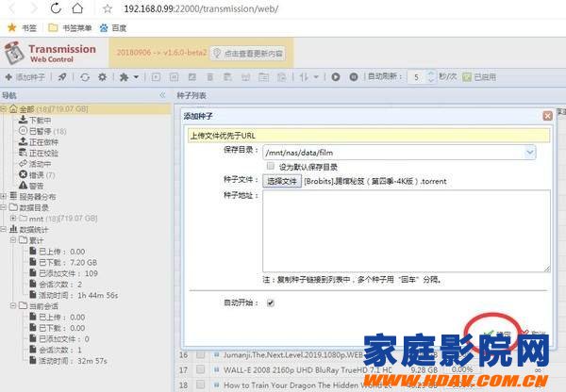The width and height of the screenshot is (566, 392).
Task: Select WALL-E 2008 2160p UHD torrent row
Action: click(x=308, y=369)
